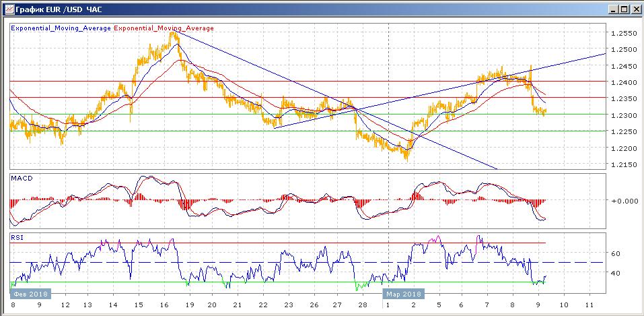Select the MACD indicator label
This screenshot has width=644, height=316.
pos(22,178)
